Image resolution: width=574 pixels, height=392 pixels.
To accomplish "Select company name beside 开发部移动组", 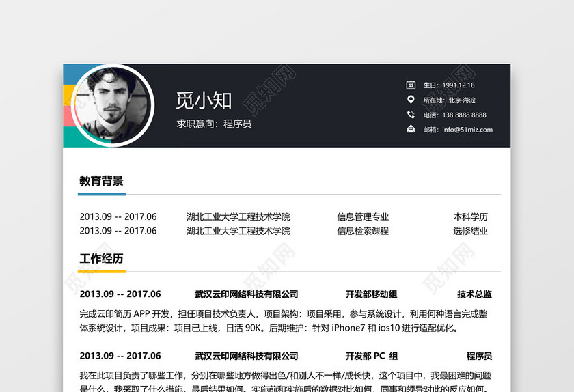I will [x=247, y=294].
